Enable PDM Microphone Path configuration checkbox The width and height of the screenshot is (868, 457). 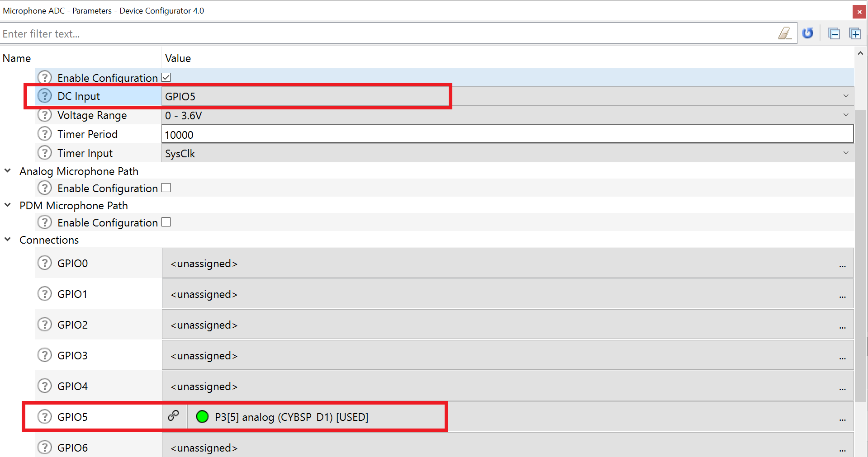(166, 222)
